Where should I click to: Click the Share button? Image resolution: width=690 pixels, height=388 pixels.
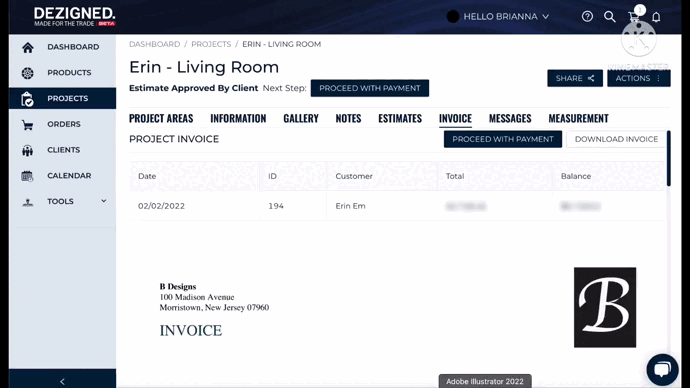[x=575, y=78]
